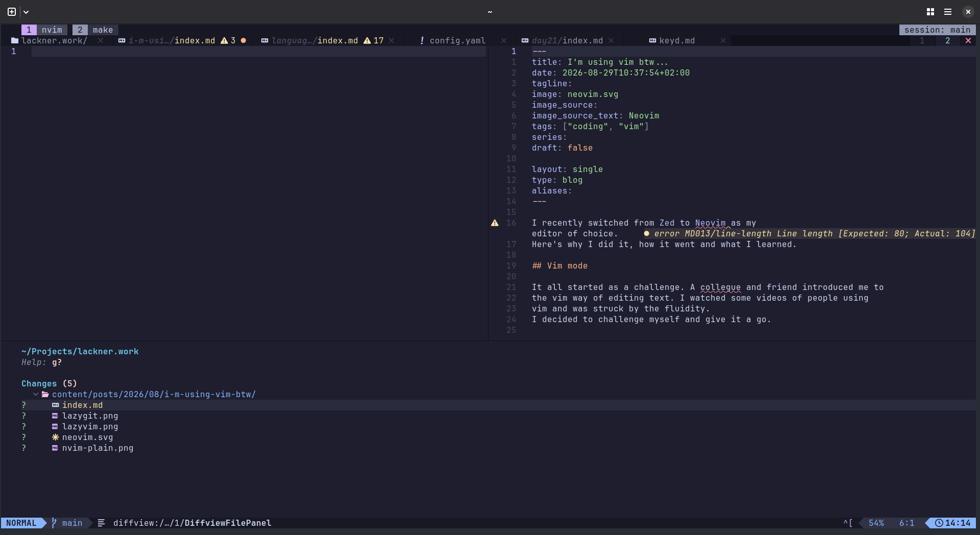Close the keyd.md buffer tab
Viewport: 980px width, 535px height.
[x=723, y=40]
